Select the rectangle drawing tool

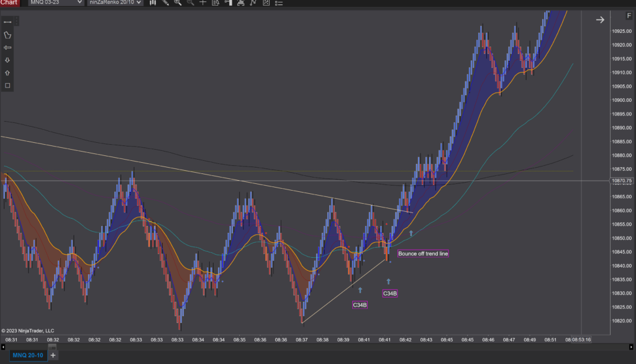[7, 85]
